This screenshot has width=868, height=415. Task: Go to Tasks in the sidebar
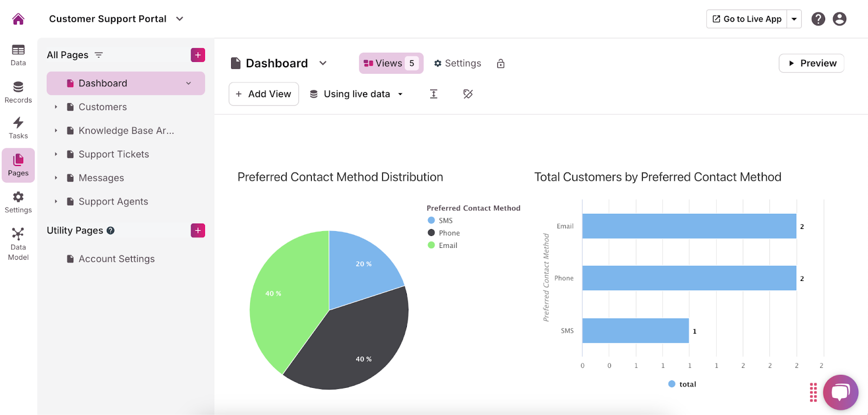point(18,128)
